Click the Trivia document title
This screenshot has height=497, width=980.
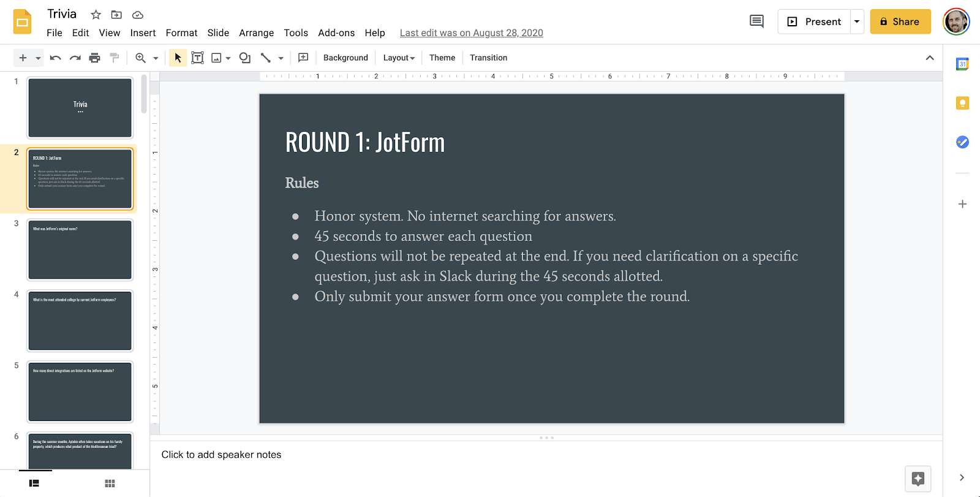tap(62, 14)
